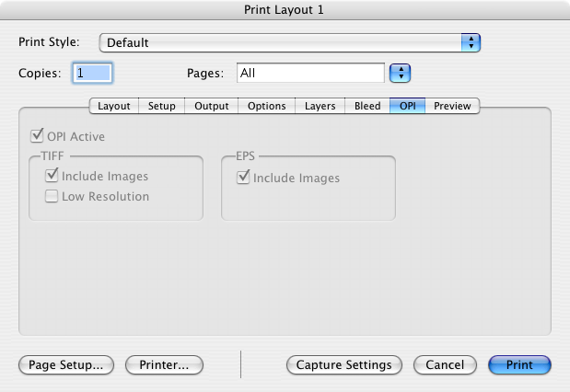Toggle TIFF Include Images checkbox
Screen dimensions: 570x392
point(52,176)
